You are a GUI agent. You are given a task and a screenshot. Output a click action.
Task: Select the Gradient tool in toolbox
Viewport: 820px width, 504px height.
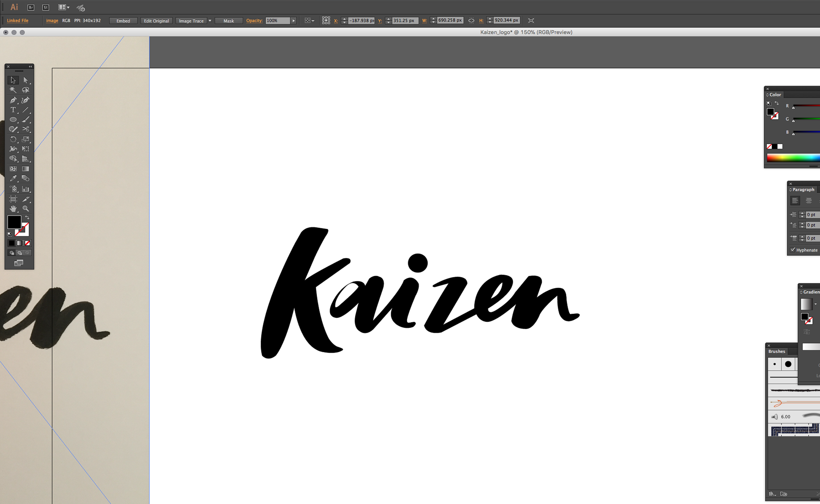click(x=26, y=169)
